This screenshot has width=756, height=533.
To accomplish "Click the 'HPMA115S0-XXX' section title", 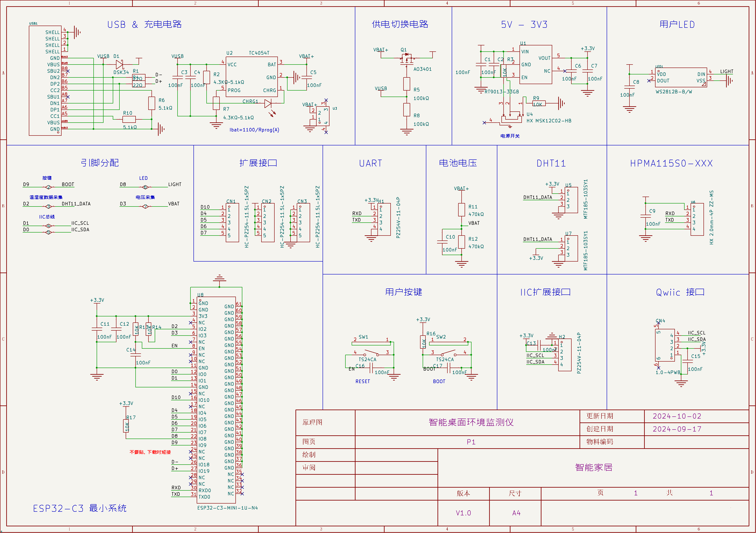I will coord(671,163).
